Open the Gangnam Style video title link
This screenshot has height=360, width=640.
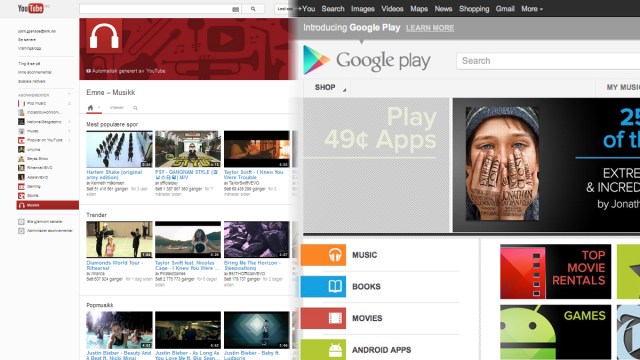[x=186, y=175]
